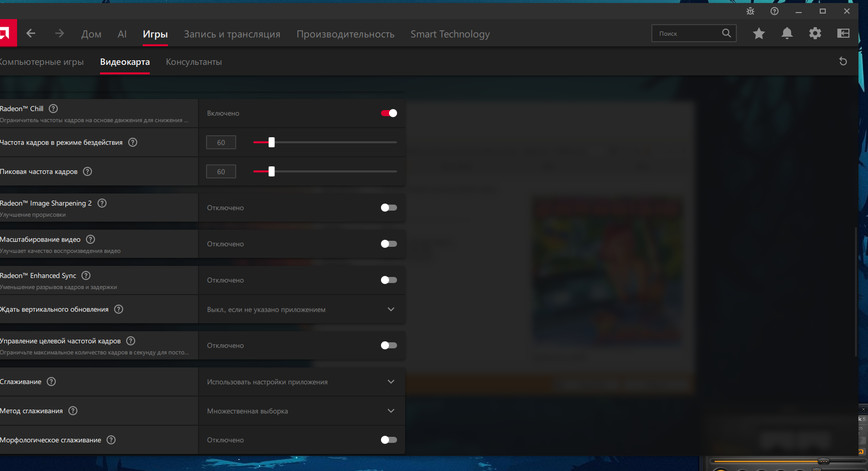This screenshot has height=471, width=868.
Task: Enable Radeon Image Sharpening 2 toggle
Action: (389, 208)
